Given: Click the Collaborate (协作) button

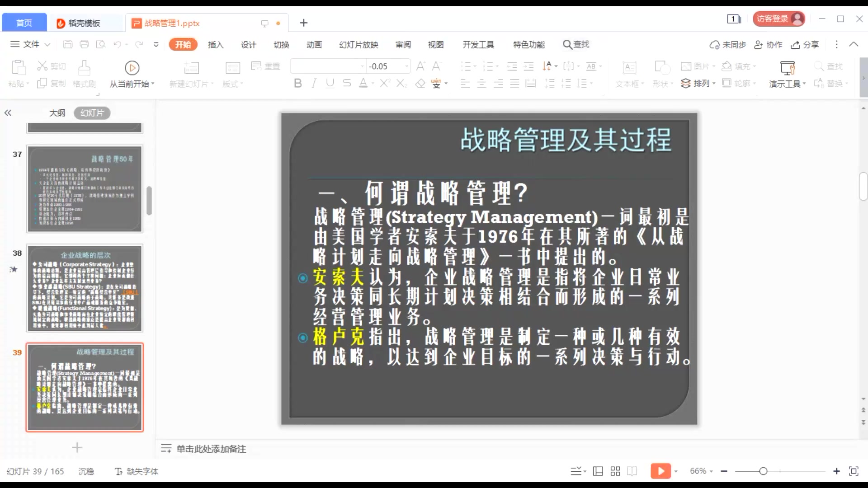Looking at the screenshot, I should [768, 45].
